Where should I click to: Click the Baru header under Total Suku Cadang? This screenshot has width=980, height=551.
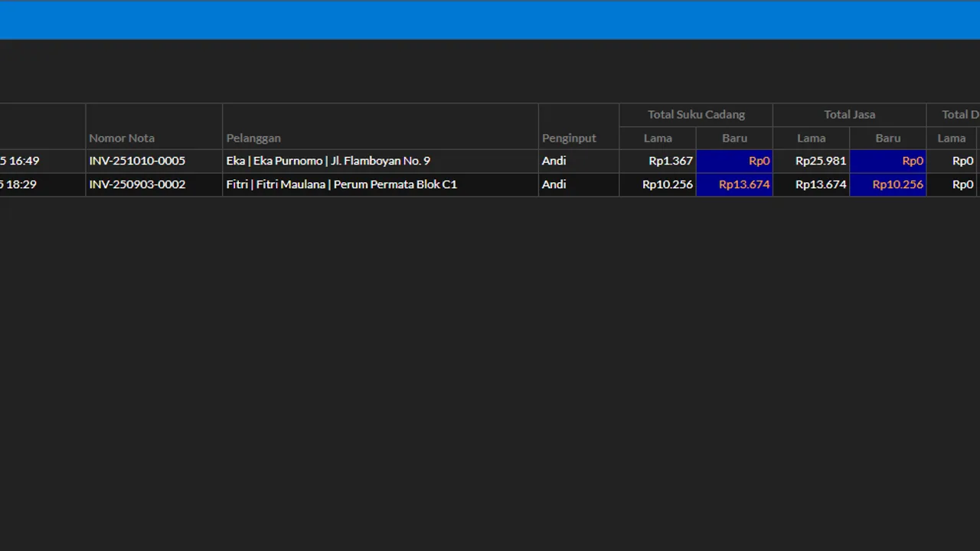tap(734, 138)
